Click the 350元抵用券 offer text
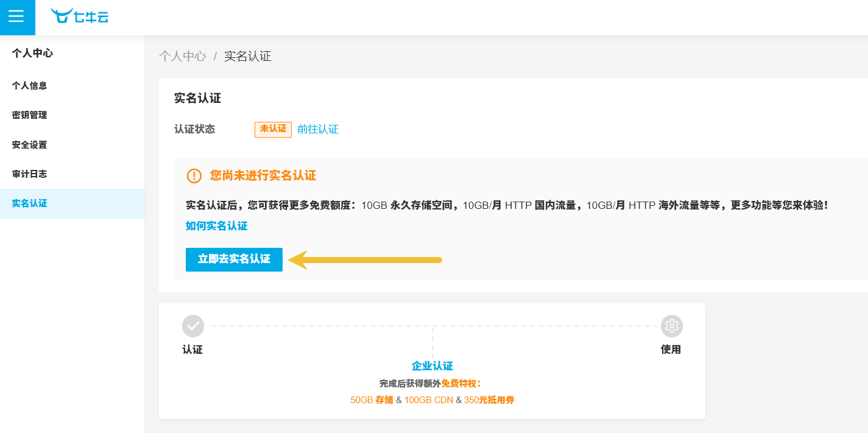868x433 pixels. click(489, 400)
